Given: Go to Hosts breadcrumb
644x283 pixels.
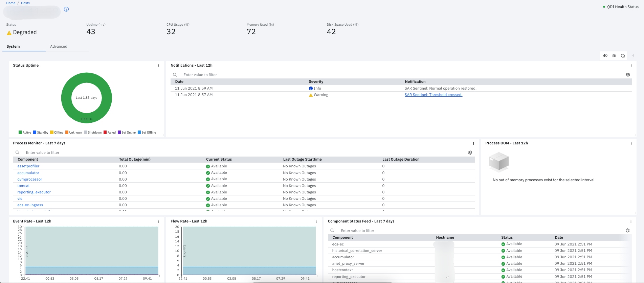Looking at the screenshot, I should point(25,3).
